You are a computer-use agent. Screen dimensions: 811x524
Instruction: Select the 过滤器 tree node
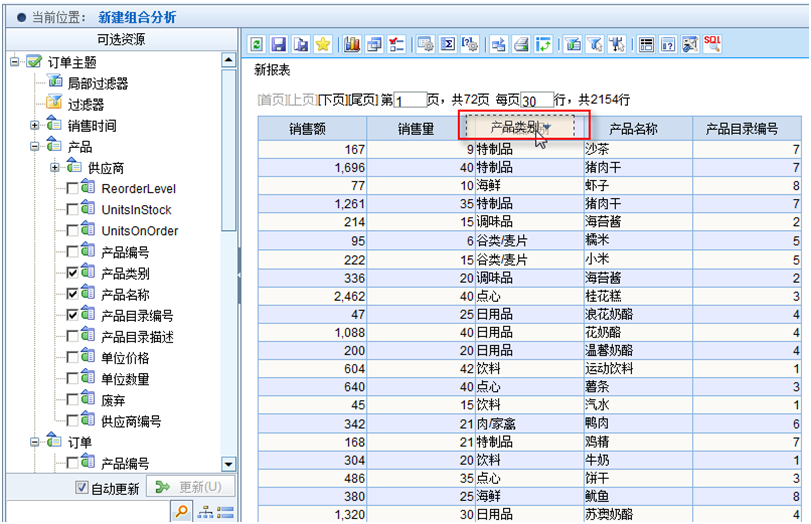pos(85,105)
